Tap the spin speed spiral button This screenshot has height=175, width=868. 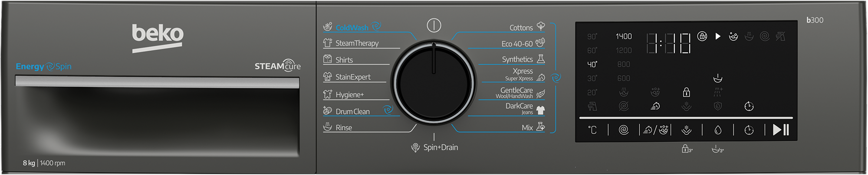click(624, 130)
